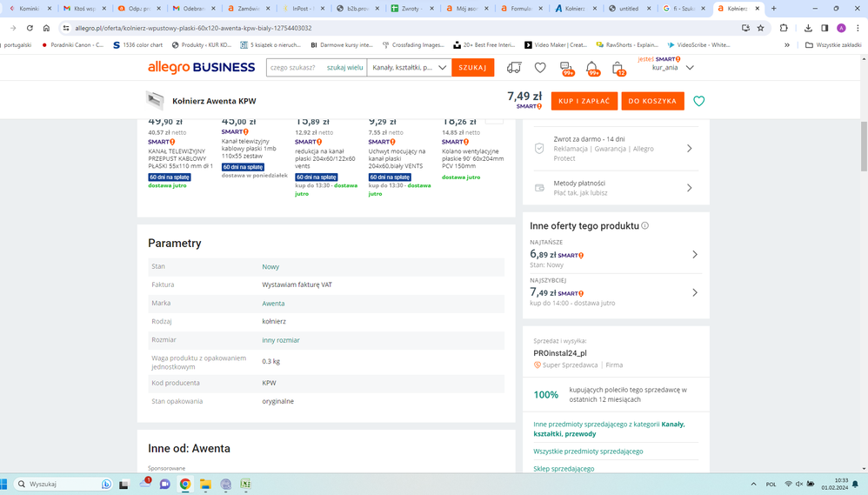
Task: Click Windows taskbar Wyszukaj search box
Action: pos(63,484)
